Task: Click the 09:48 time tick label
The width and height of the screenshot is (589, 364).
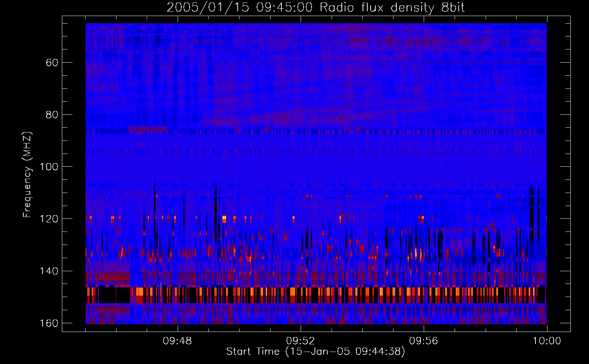Action: [x=178, y=341]
